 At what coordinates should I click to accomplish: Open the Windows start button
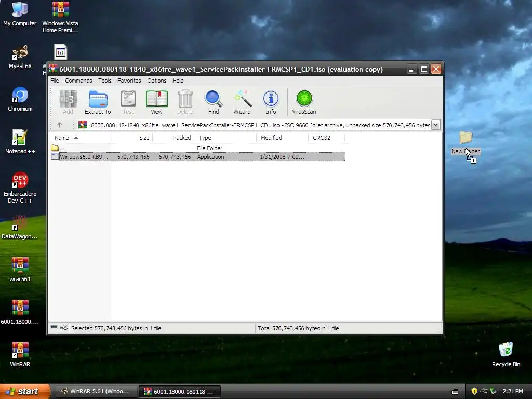pyautogui.click(x=25, y=391)
